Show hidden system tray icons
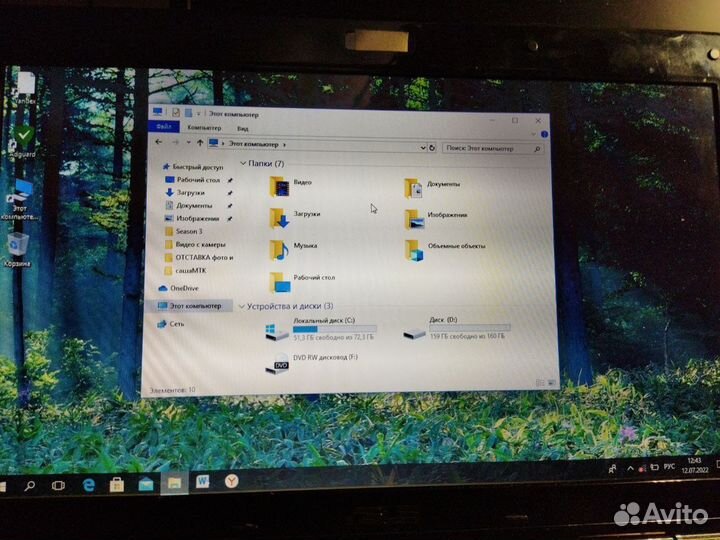The image size is (720, 540). click(630, 468)
